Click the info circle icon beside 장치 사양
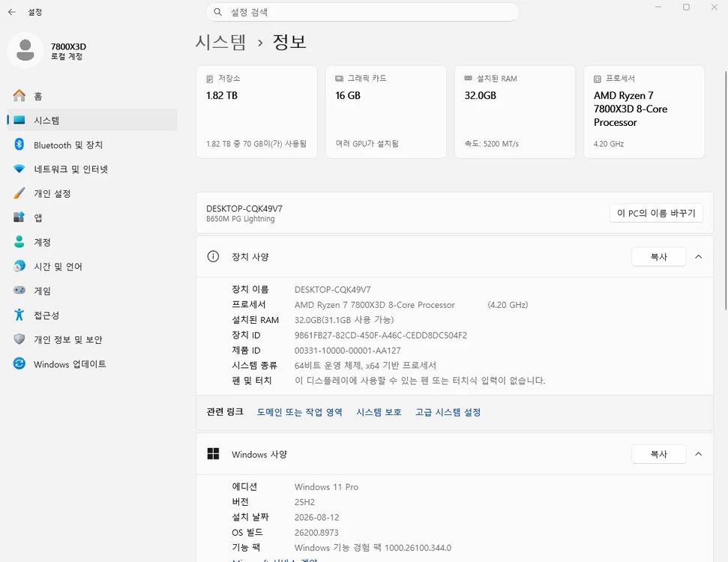728x562 pixels. 213,256
